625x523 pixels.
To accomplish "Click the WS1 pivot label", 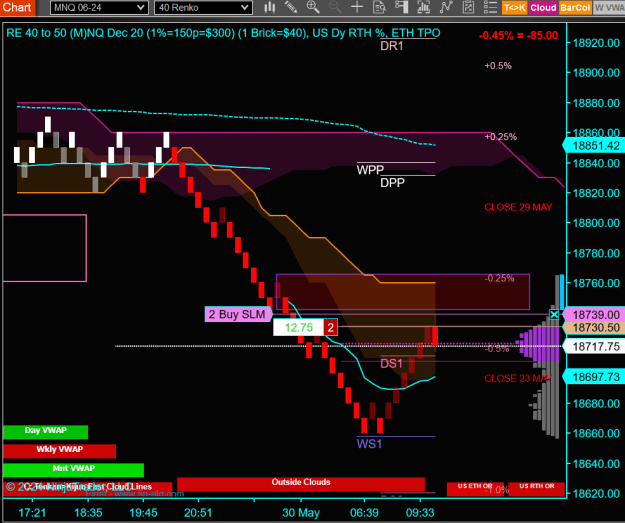I will (369, 444).
